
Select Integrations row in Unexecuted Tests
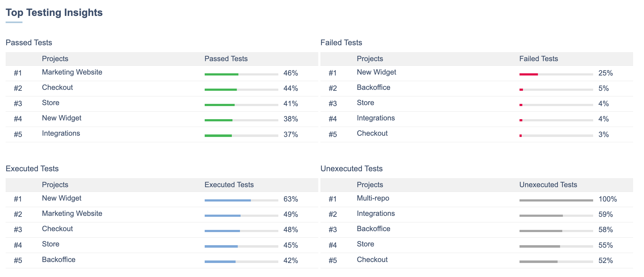point(376,214)
